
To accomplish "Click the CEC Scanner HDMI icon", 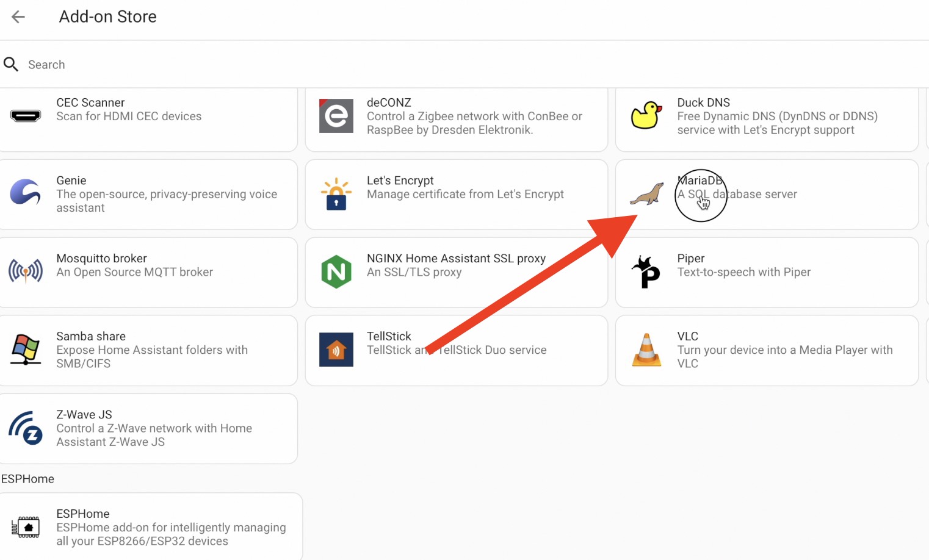I will 26,116.
